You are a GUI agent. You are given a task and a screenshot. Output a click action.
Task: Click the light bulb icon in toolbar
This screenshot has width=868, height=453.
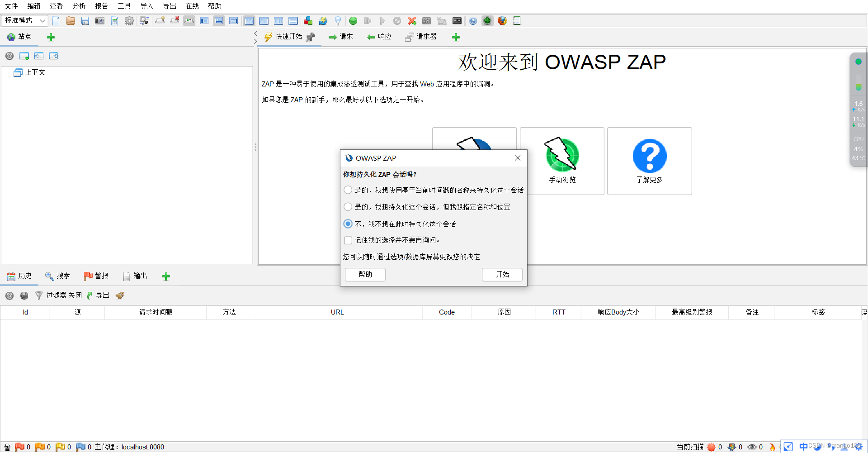click(x=338, y=21)
